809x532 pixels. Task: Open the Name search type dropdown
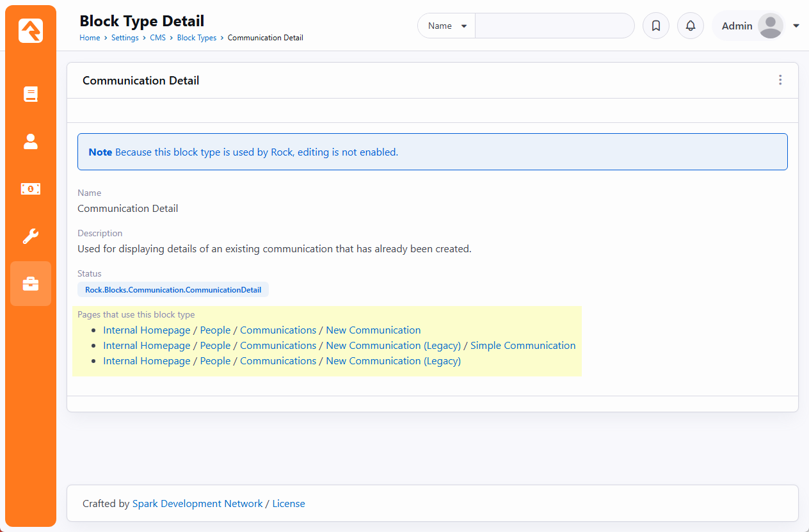pos(445,26)
